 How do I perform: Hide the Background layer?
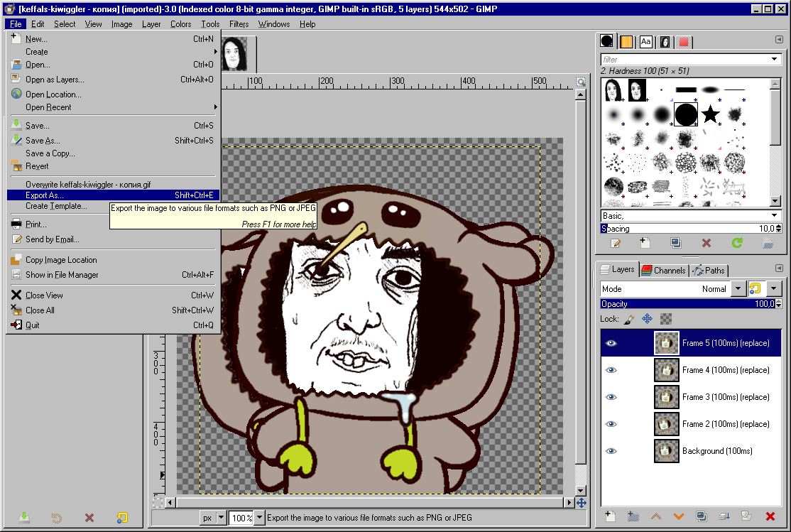(x=611, y=451)
